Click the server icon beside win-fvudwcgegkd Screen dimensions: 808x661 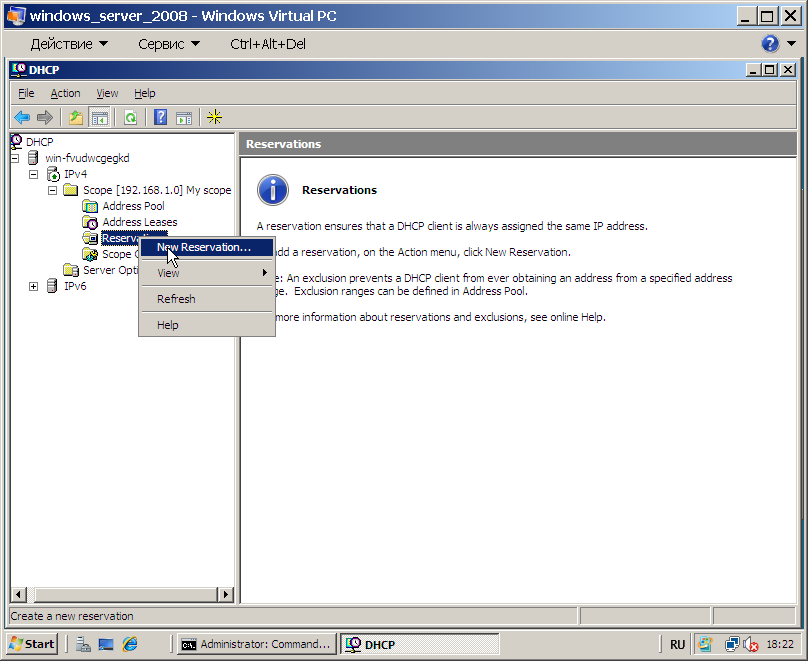click(33, 158)
